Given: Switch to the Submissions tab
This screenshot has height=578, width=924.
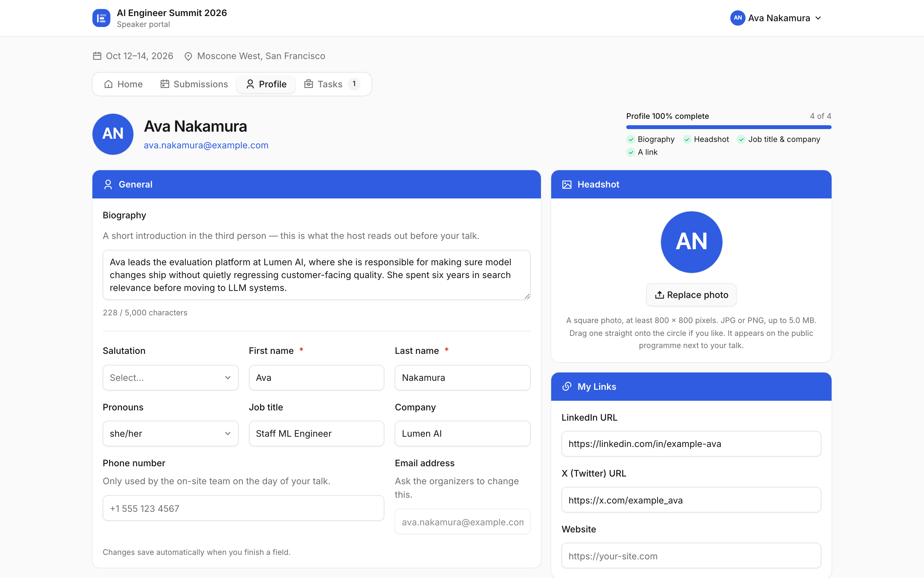Looking at the screenshot, I should 194,84.
